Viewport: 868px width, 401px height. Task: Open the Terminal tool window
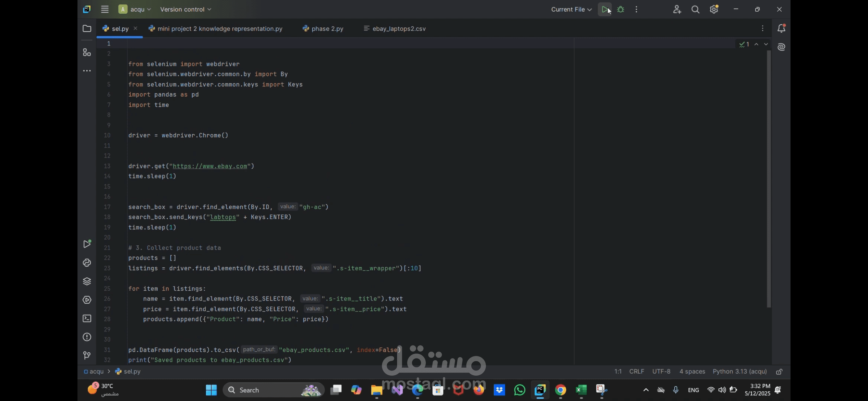point(87,318)
